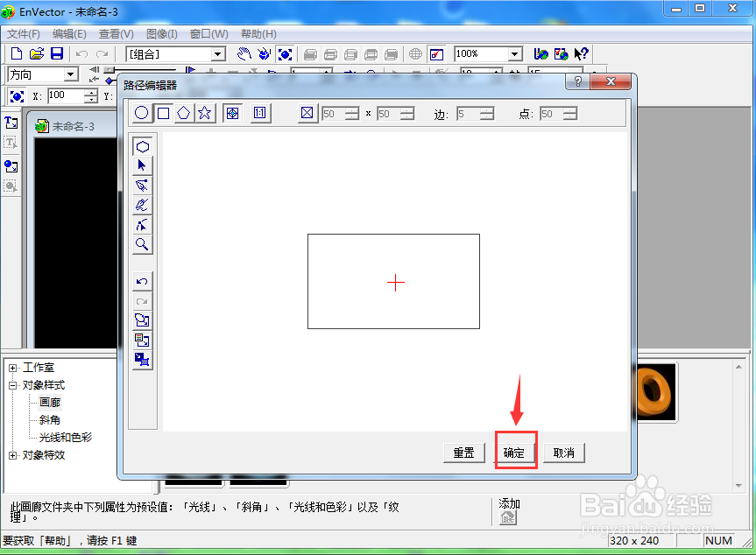Click the open folder icon
This screenshot has width=756, height=555.
pos(37,54)
